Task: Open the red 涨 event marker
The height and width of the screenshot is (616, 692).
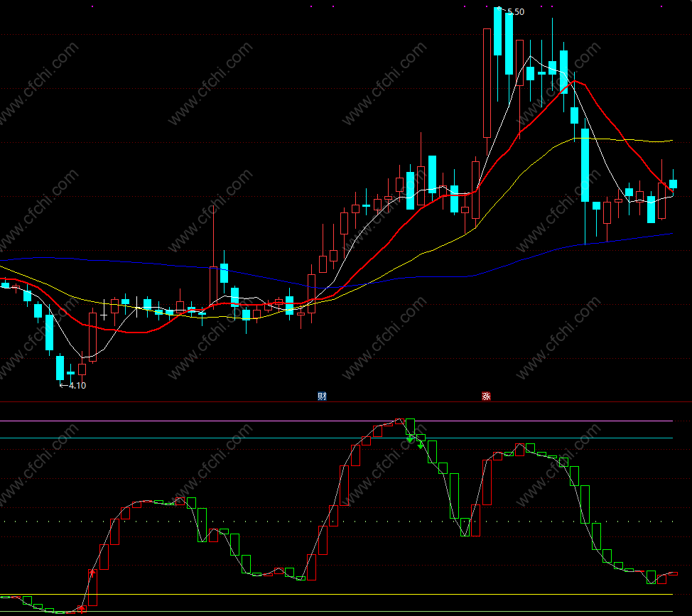Action: click(486, 396)
